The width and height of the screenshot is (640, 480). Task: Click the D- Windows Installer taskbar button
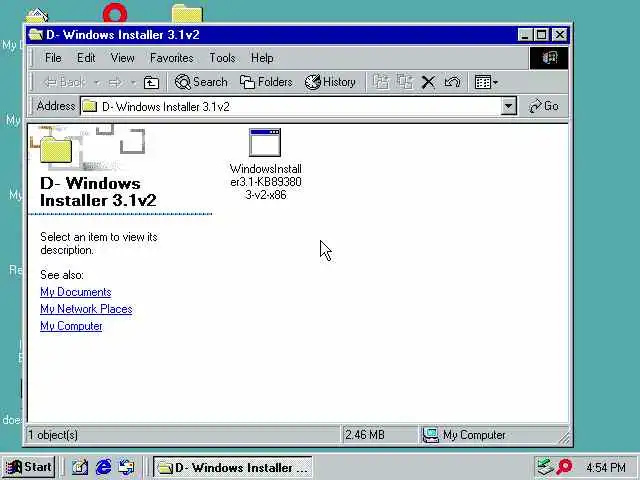[233, 467]
